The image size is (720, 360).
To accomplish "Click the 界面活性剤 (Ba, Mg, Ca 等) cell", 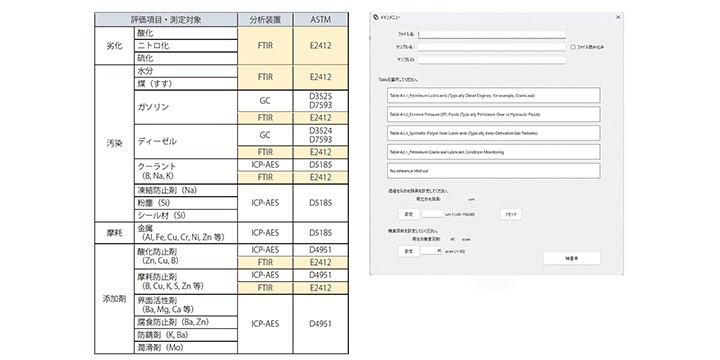I will [186, 305].
